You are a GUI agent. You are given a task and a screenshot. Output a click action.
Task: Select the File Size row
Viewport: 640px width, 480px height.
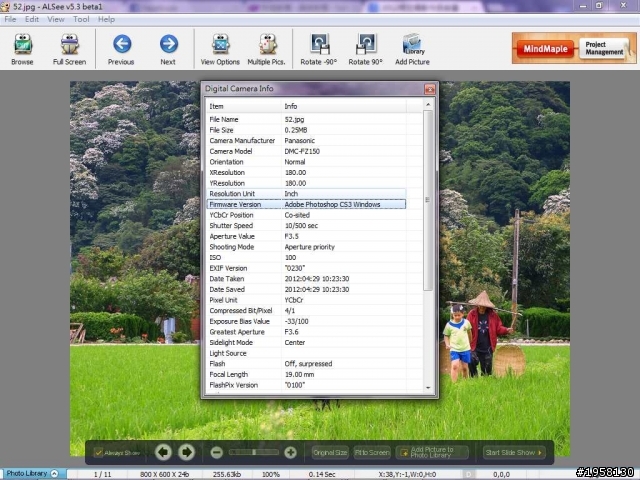click(306, 130)
